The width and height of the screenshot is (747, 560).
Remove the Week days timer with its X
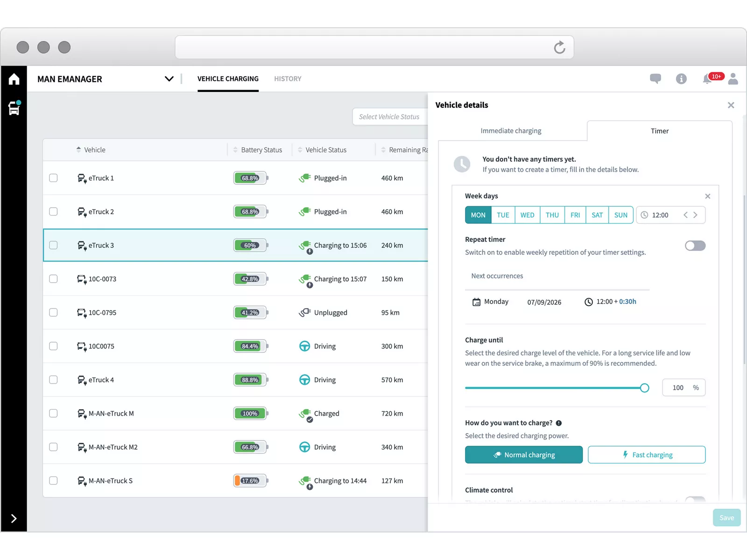click(x=707, y=196)
